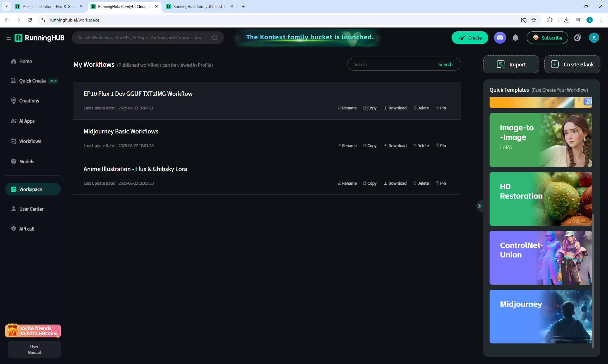The image size is (608, 364).
Task: Open the HD Restoration template thumbnail
Action: 541,199
